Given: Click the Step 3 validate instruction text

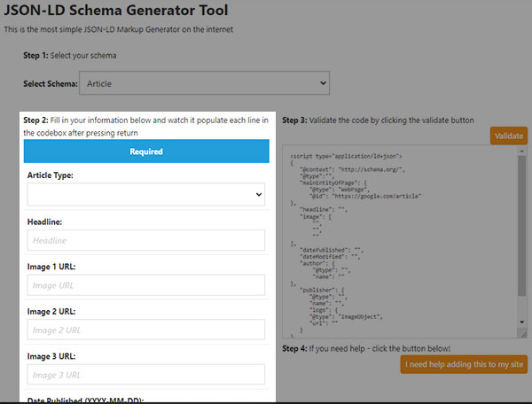Looking at the screenshot, I should click(x=378, y=120).
